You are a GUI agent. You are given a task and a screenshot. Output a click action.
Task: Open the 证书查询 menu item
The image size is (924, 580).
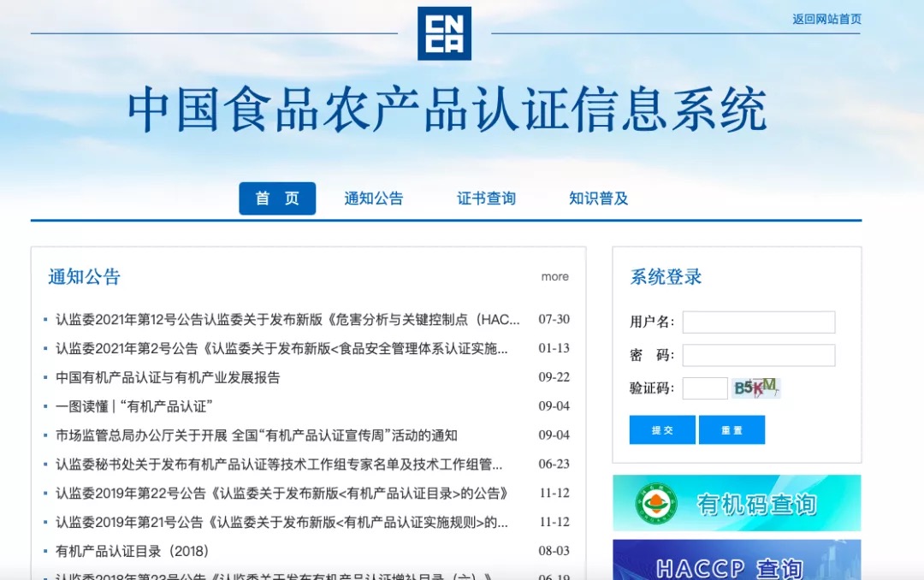(x=486, y=198)
